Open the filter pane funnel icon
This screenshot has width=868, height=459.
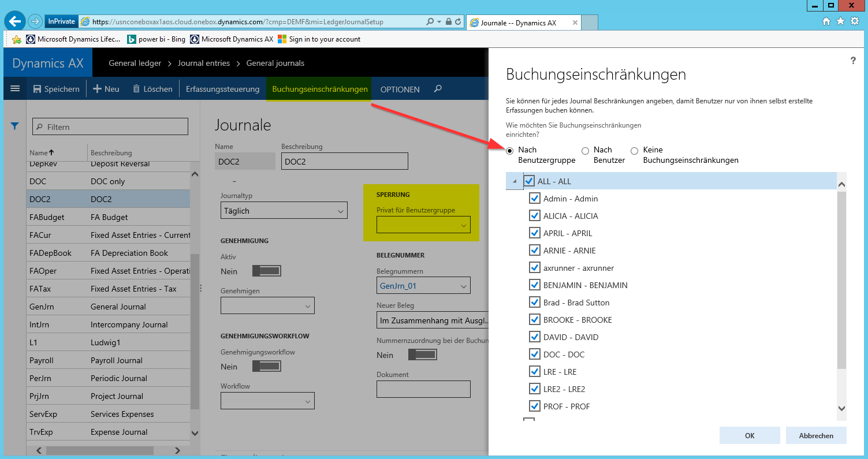coord(15,126)
